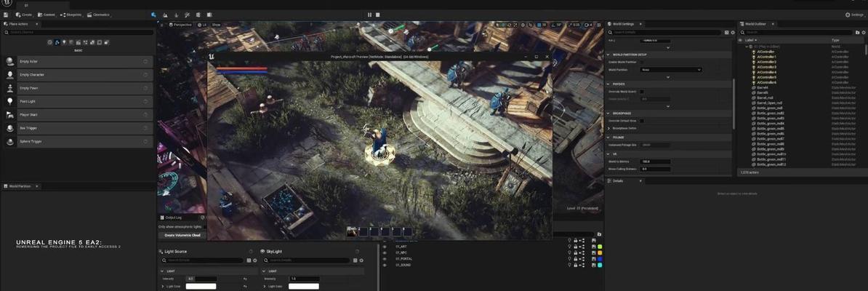Viewport: 868px width, 291px height.
Task: Toggle Only show atmospheric lights checkbox
Action: tap(205, 227)
